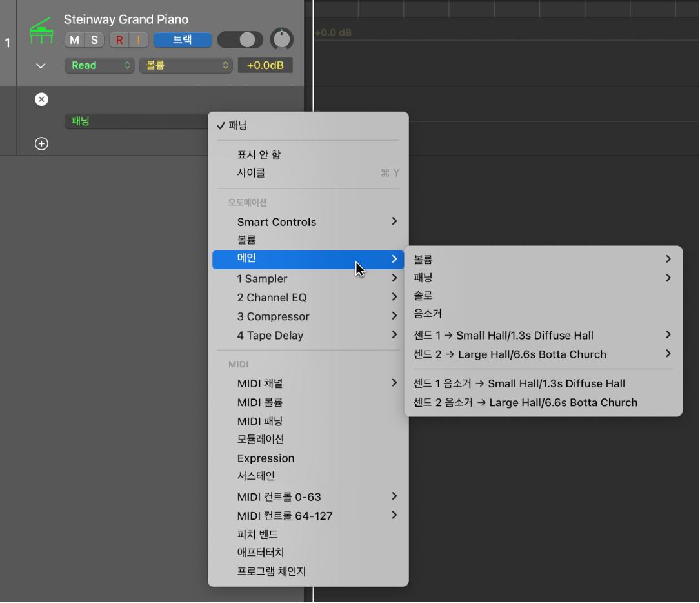Image resolution: width=700 pixels, height=603 pixels.
Task: Open the 볼륨 automation parameter dropdown
Action: 186,65
